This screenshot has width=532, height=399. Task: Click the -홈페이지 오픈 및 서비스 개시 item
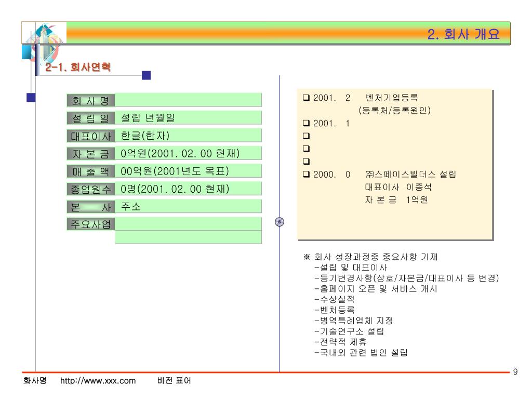(376, 289)
